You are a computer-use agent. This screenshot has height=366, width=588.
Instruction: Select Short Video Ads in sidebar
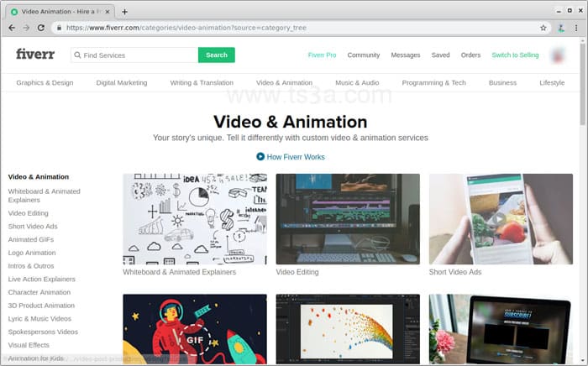coord(33,227)
